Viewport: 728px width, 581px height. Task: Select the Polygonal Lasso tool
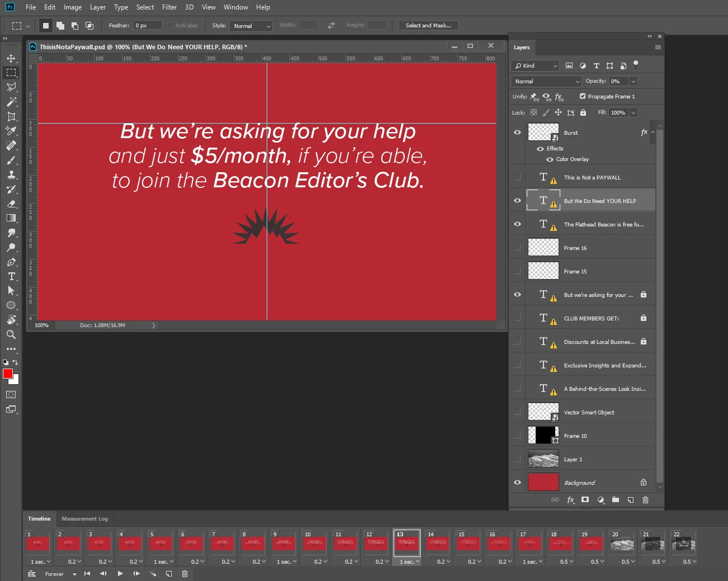point(11,87)
